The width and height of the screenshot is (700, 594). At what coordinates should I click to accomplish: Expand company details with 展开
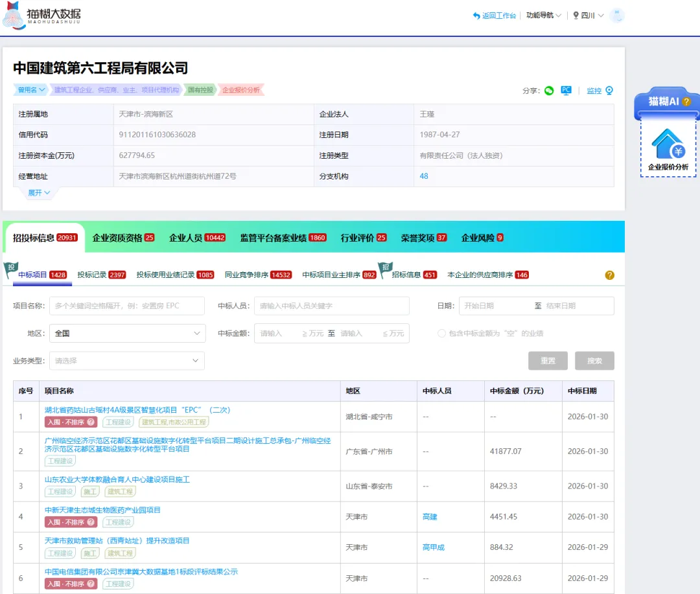[x=39, y=193]
